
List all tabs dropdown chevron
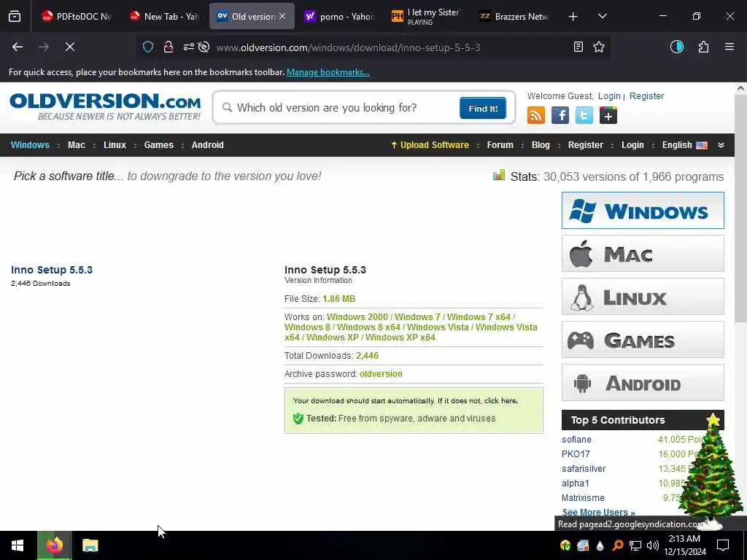602,16
